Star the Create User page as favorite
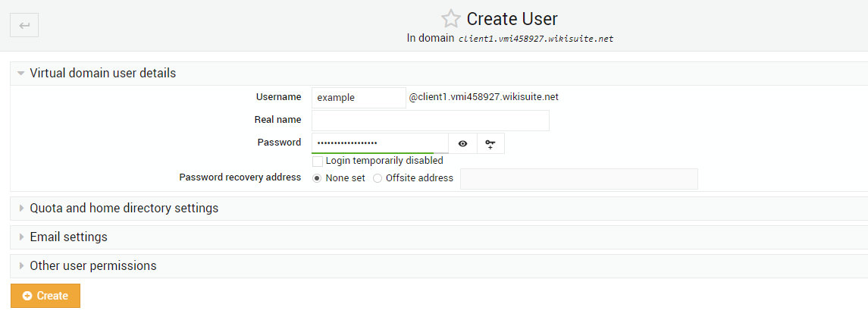This screenshot has height=317, width=868. click(450, 19)
